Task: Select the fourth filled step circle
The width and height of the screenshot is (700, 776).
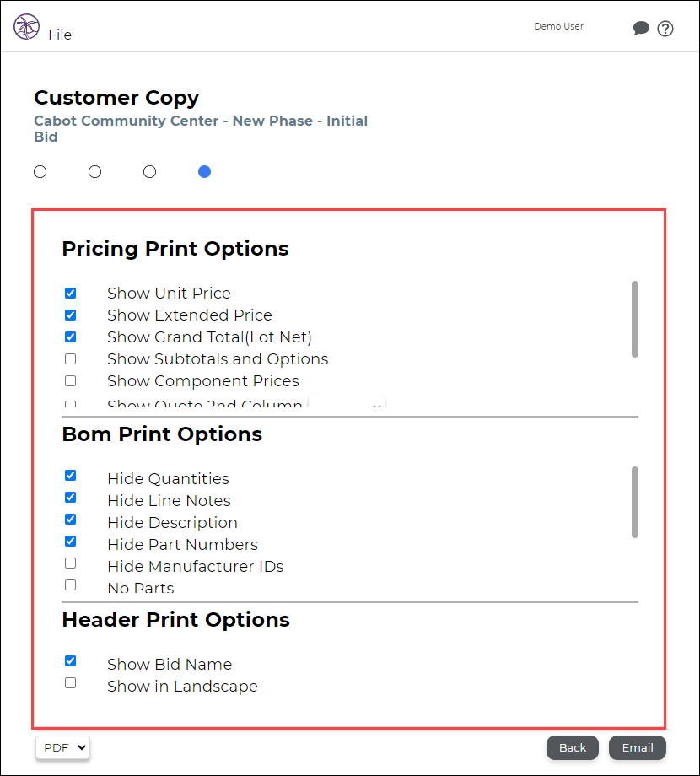Action: tap(204, 172)
